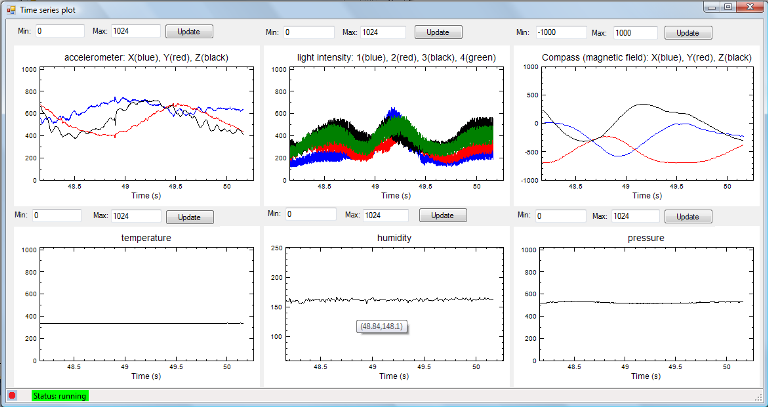Click the red record indicator in status bar
Screen dimensions: 768x407
pyautogui.click(x=13, y=396)
